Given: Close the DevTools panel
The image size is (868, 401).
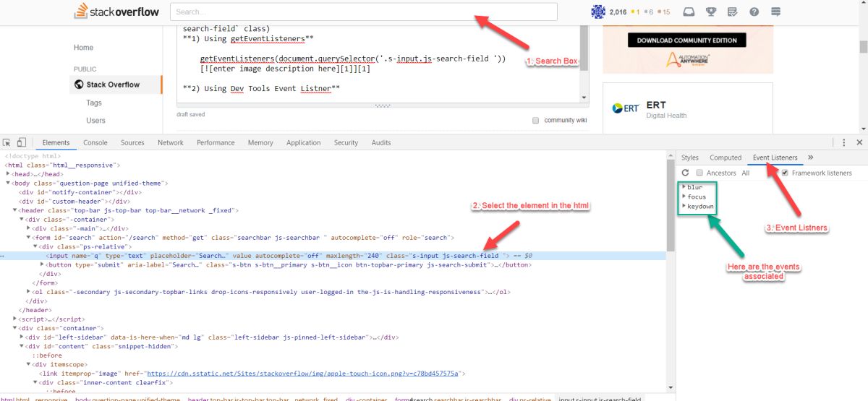Looking at the screenshot, I should click(x=859, y=142).
